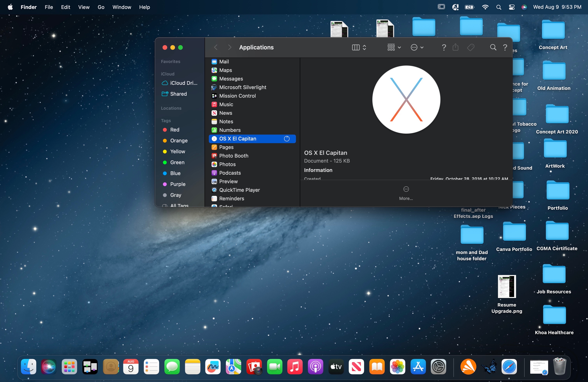Click the Siri icon in Dock
The image size is (588, 382).
click(x=49, y=367)
